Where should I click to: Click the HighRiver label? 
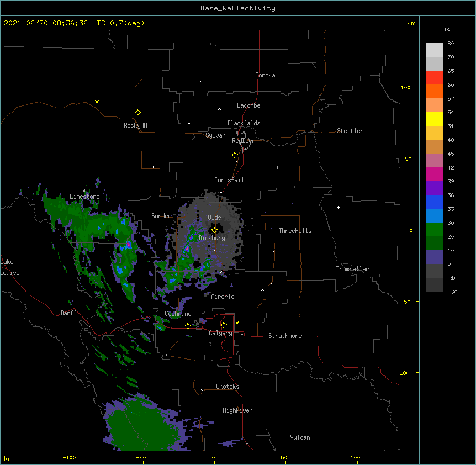[x=237, y=410]
